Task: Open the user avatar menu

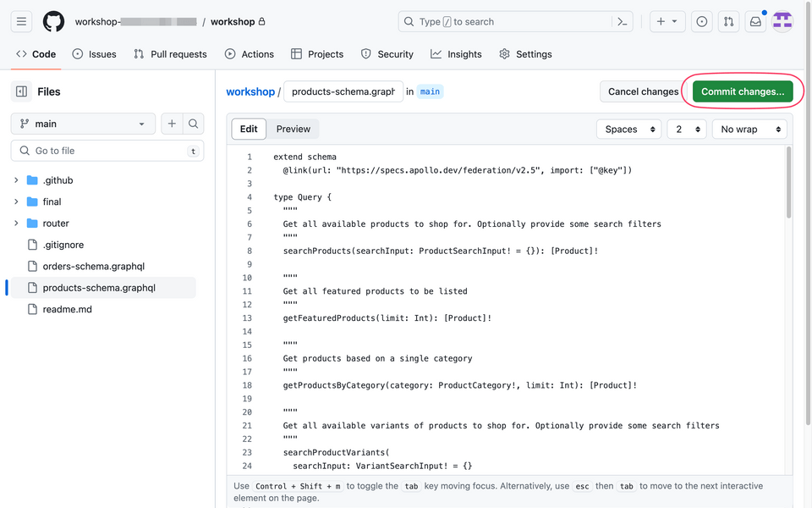Action: tap(782, 22)
